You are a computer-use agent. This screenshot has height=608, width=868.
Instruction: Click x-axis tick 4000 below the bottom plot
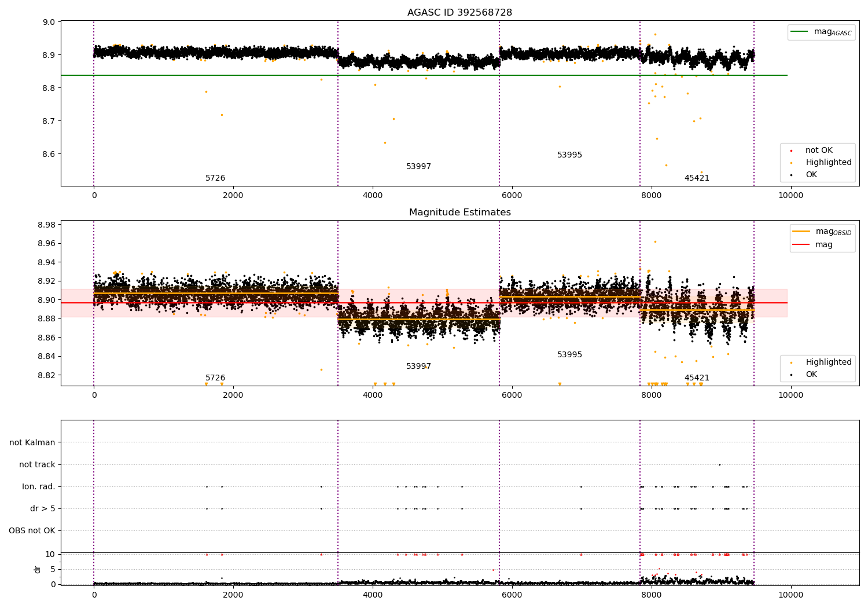pyautogui.click(x=373, y=595)
